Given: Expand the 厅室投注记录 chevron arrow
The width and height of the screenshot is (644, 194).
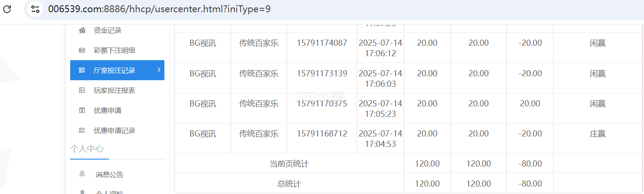Looking at the screenshot, I should pyautogui.click(x=159, y=70).
